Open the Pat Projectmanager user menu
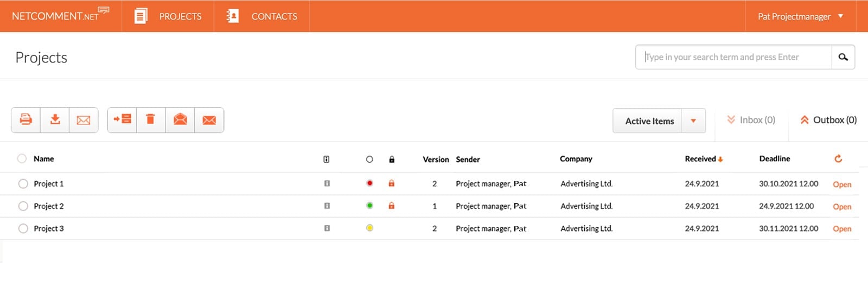This screenshot has width=868, height=284. (800, 16)
